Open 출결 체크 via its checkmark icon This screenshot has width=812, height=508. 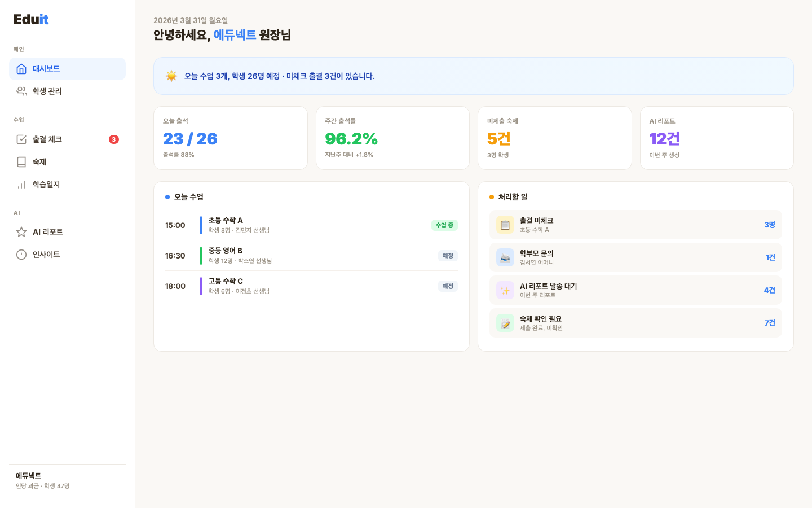[x=22, y=139]
